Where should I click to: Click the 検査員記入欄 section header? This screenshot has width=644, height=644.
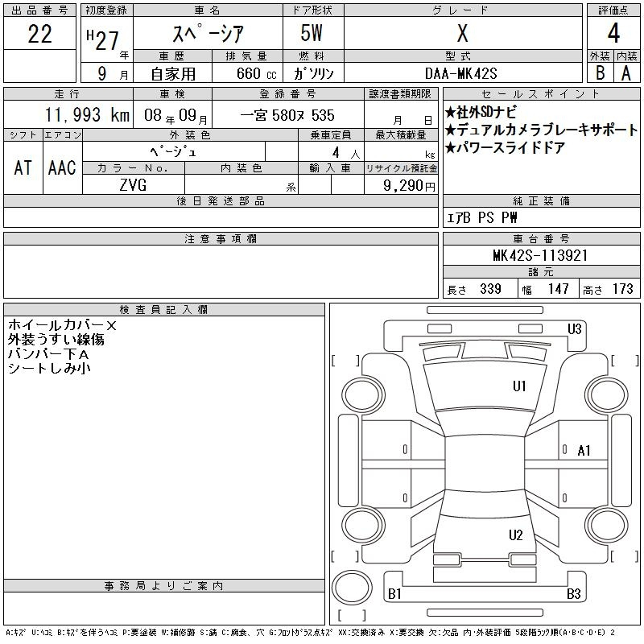(164, 309)
